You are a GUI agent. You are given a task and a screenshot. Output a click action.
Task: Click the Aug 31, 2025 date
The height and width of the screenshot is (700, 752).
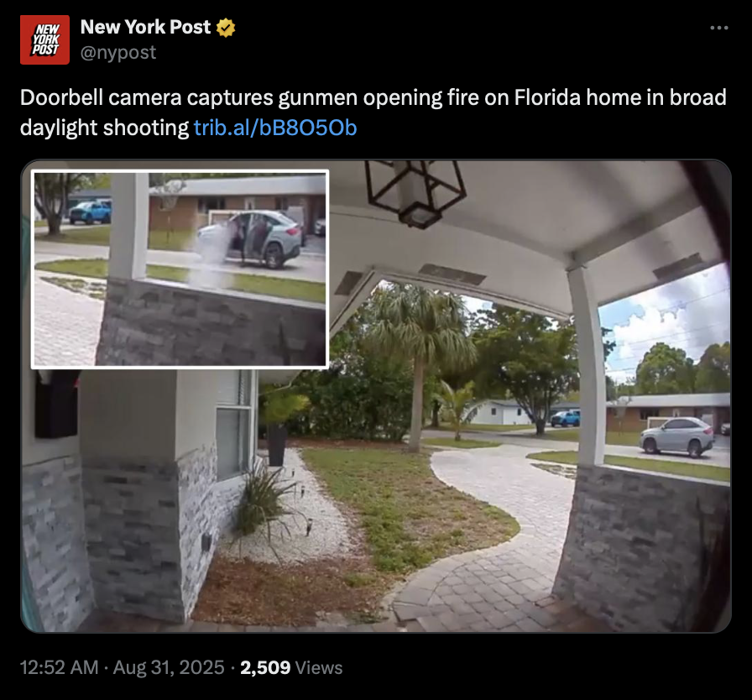[x=169, y=667]
